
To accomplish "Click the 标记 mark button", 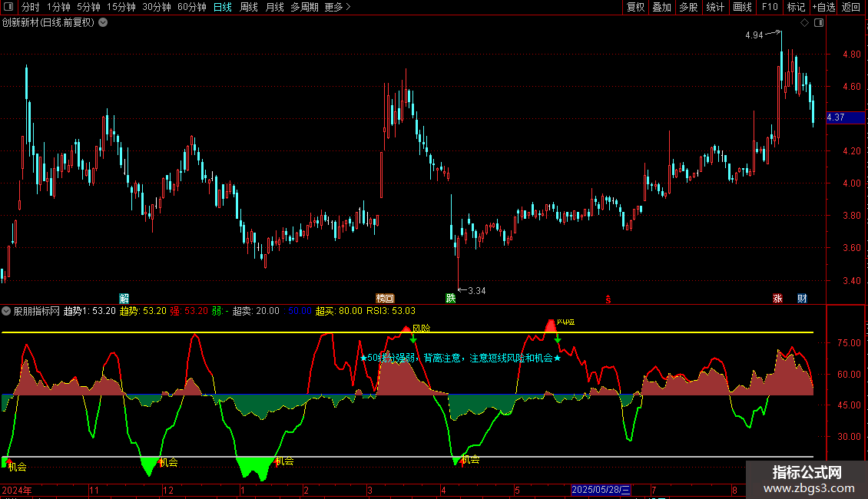I will pos(796,7).
